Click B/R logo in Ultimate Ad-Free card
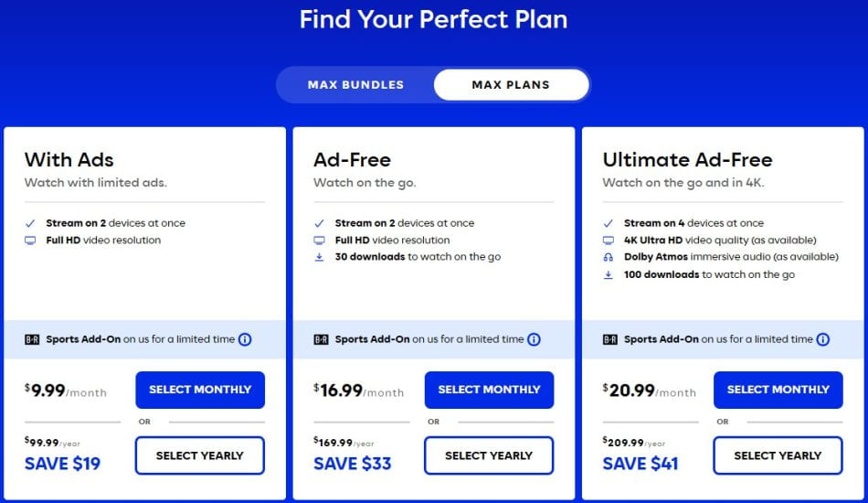This screenshot has height=503, width=868. coord(610,339)
